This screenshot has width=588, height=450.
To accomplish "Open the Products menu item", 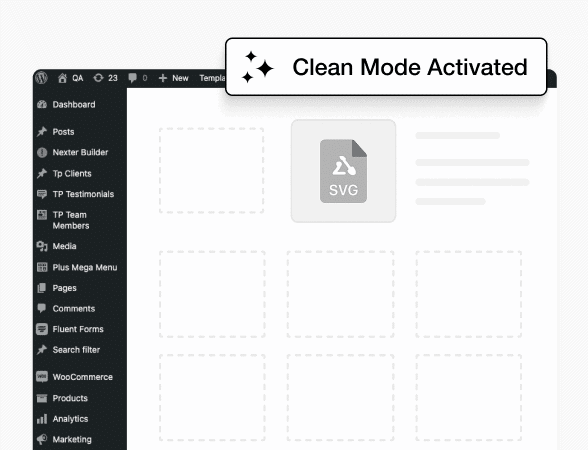I will coord(70,398).
